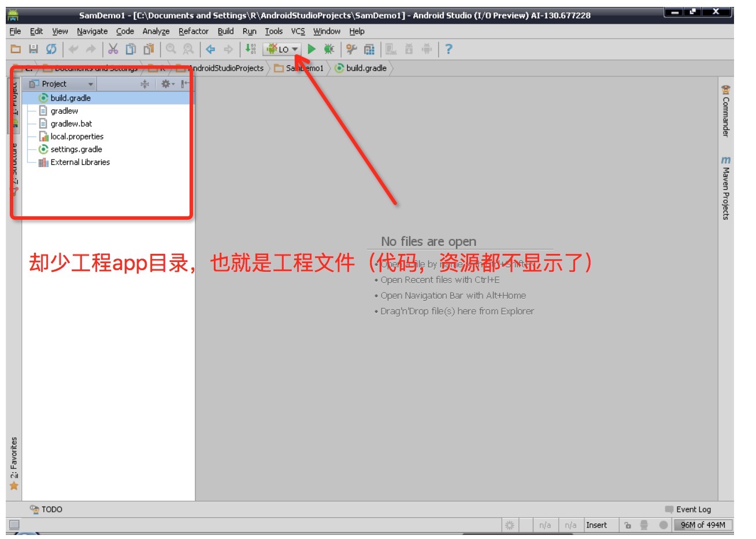
Task: Open Project panel gear settings menu
Action: [167, 84]
